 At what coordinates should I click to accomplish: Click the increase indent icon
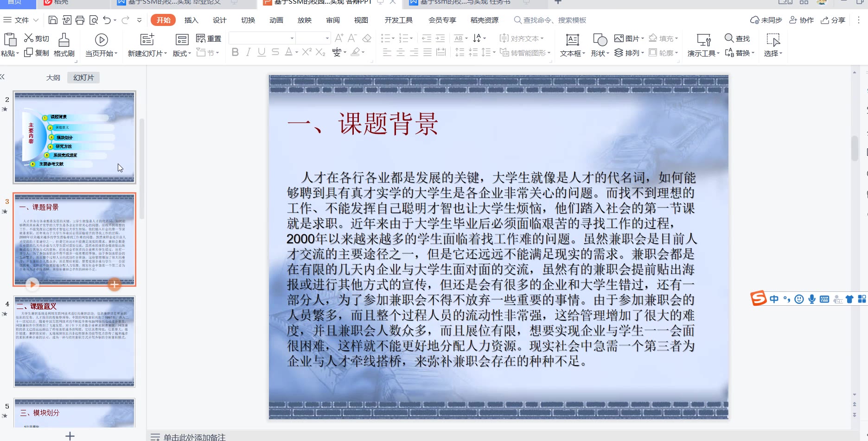coord(440,38)
